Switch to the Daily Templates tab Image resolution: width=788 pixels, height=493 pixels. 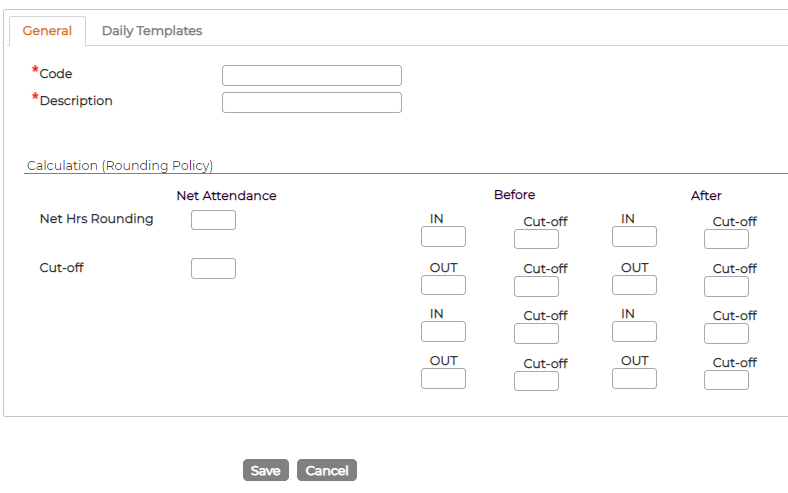[x=152, y=31]
